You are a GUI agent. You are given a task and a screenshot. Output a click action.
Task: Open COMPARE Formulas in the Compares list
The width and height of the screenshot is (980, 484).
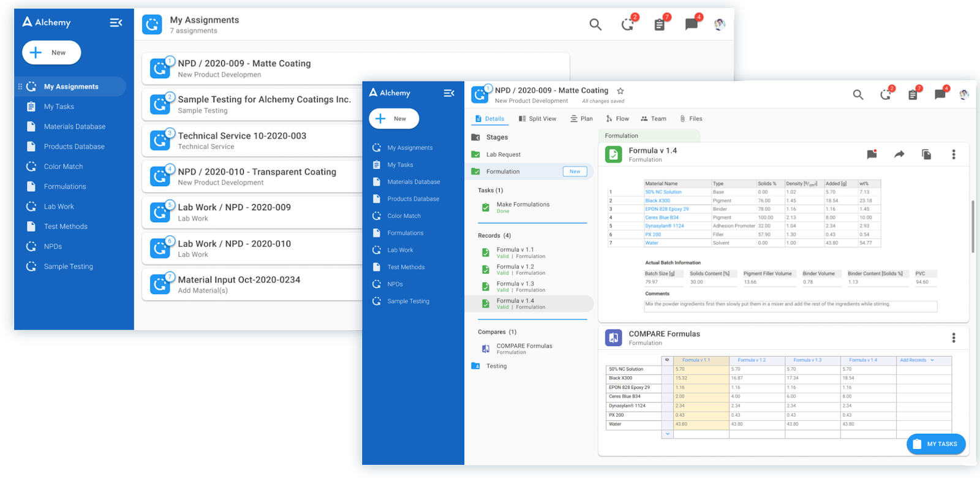coord(530,349)
